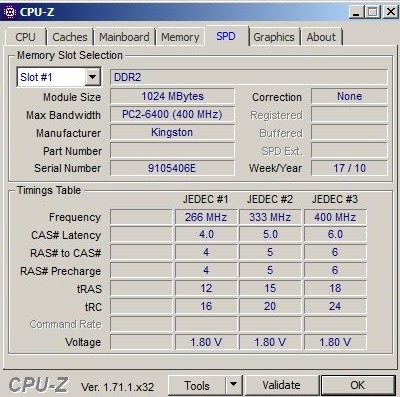Click the RAS# Precharge label

click(x=60, y=271)
